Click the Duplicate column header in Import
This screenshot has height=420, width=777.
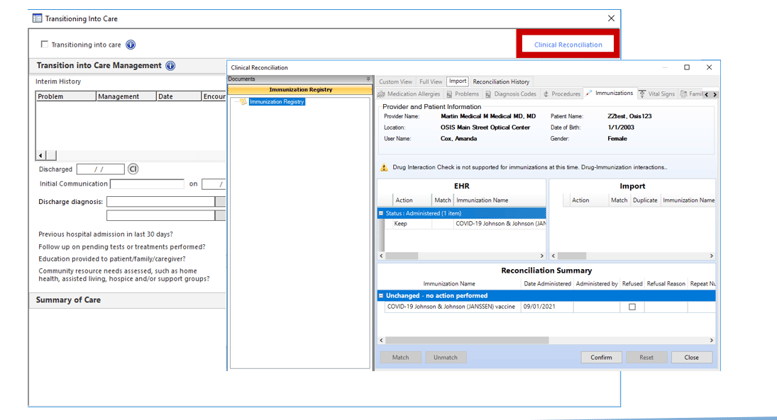(645, 200)
